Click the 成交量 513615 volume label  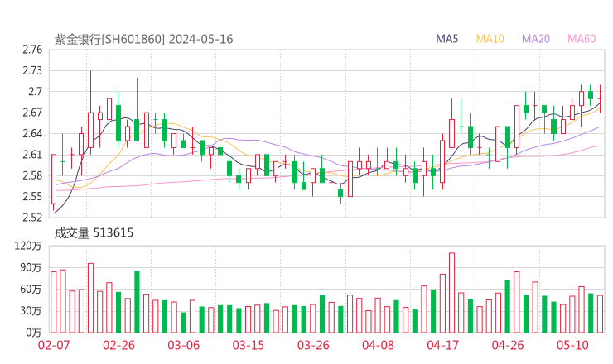click(x=94, y=233)
